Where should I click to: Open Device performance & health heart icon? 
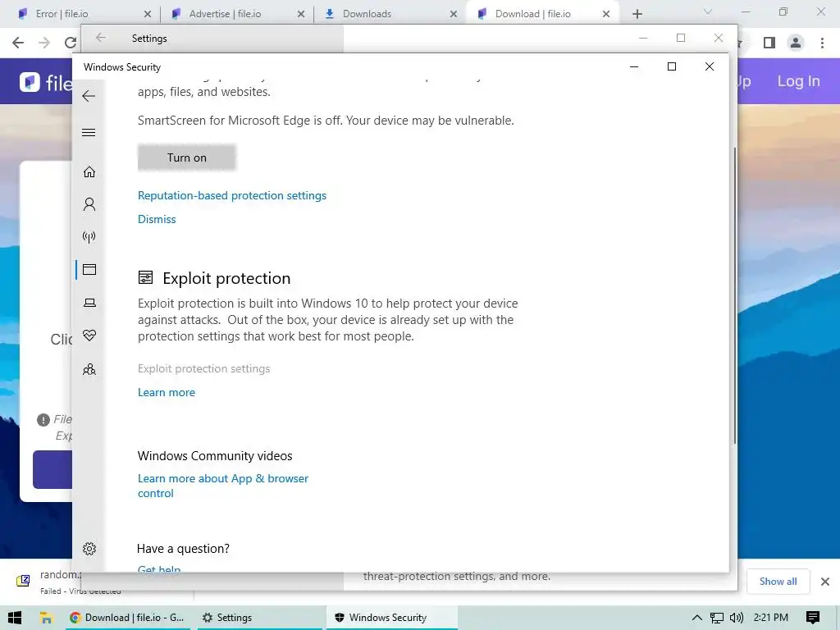click(89, 336)
